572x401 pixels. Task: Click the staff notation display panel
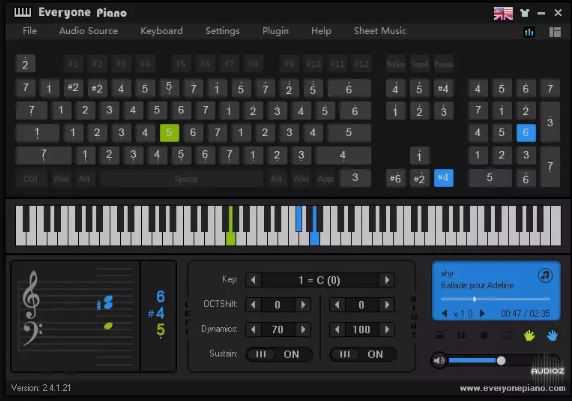pos(75,317)
